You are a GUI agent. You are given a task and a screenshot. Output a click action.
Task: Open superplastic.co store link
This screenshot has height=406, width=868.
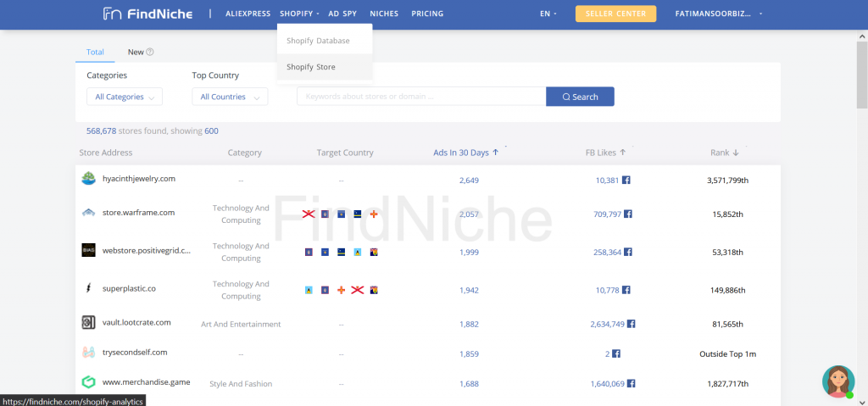[x=129, y=288]
